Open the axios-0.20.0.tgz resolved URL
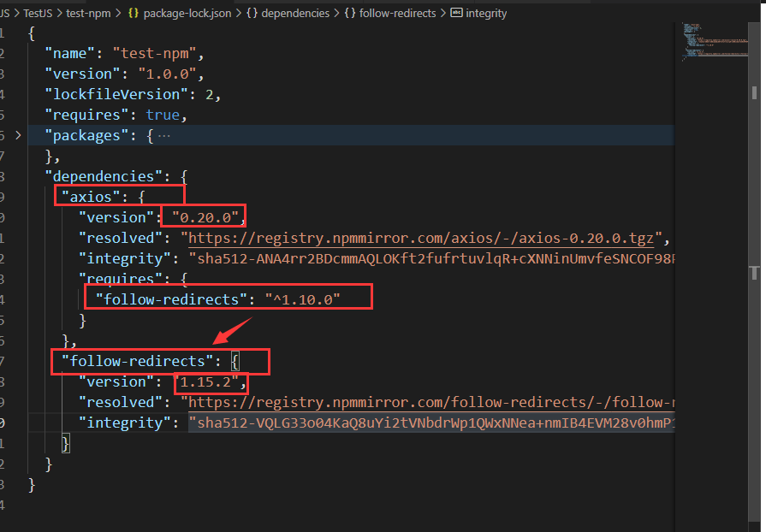 422,238
